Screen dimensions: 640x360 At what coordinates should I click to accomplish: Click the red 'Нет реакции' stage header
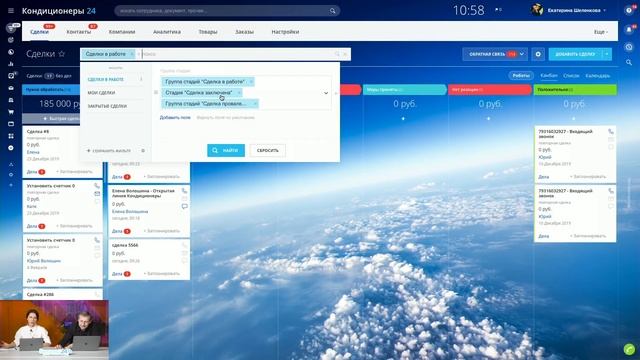click(x=489, y=89)
